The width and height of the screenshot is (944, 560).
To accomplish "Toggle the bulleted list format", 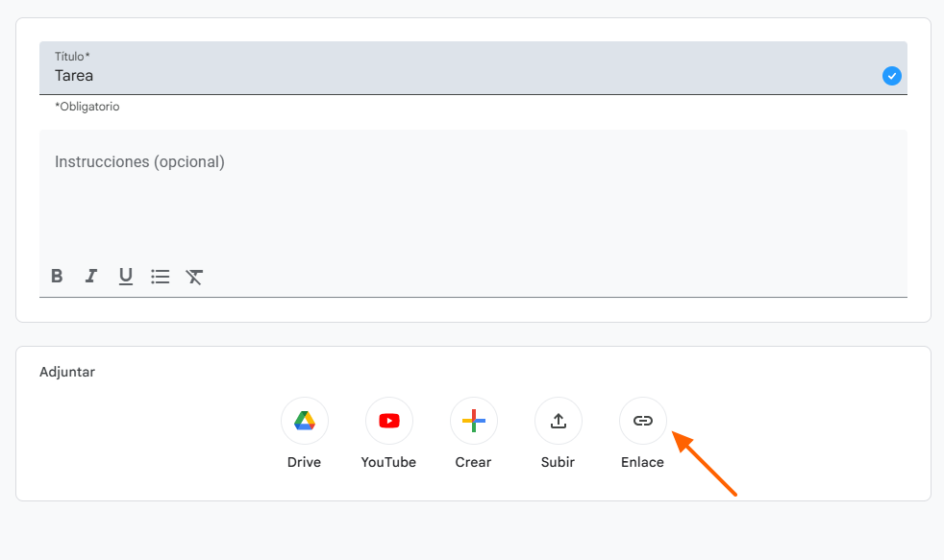I will coord(160,276).
